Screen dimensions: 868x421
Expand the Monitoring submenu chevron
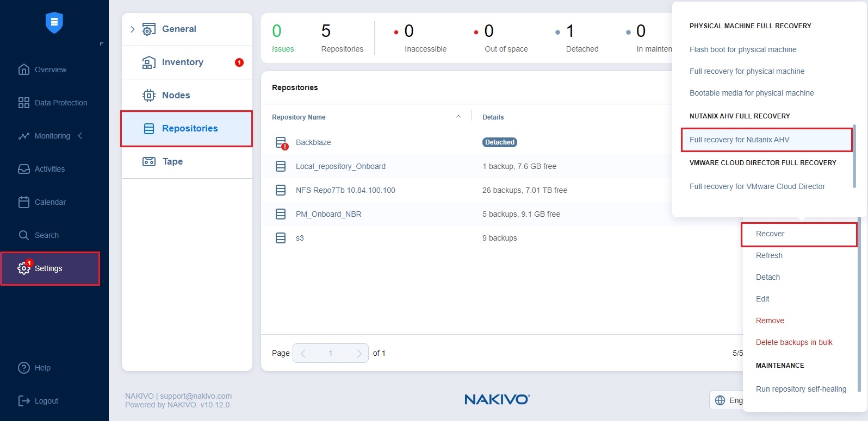pyautogui.click(x=80, y=136)
